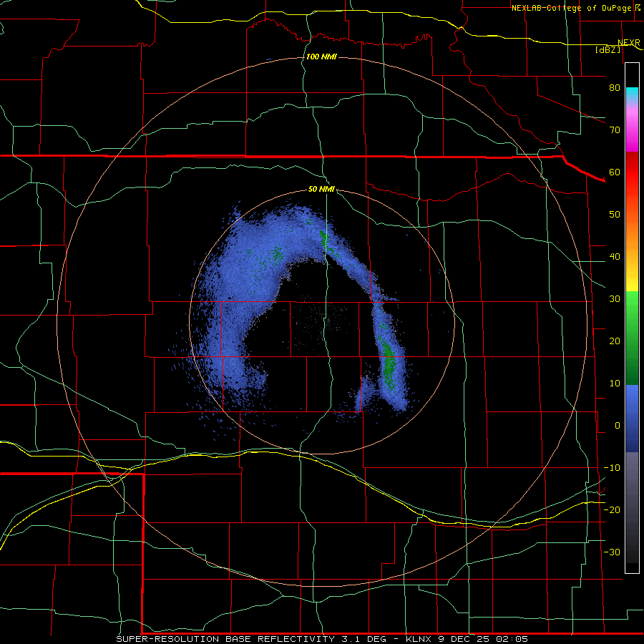This screenshot has height=644, width=644.
Task: Click the 0 value on the color scale
Action: pos(618,426)
